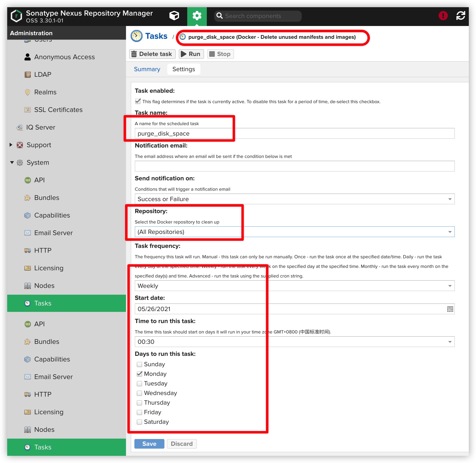Open the Start date calendar picker icon
This screenshot has width=476, height=463.
[450, 309]
